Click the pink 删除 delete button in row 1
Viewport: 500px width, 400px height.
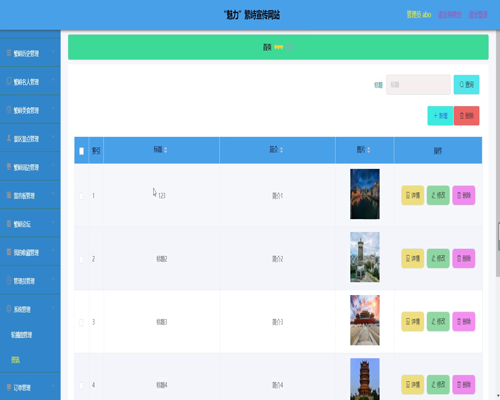click(x=464, y=195)
